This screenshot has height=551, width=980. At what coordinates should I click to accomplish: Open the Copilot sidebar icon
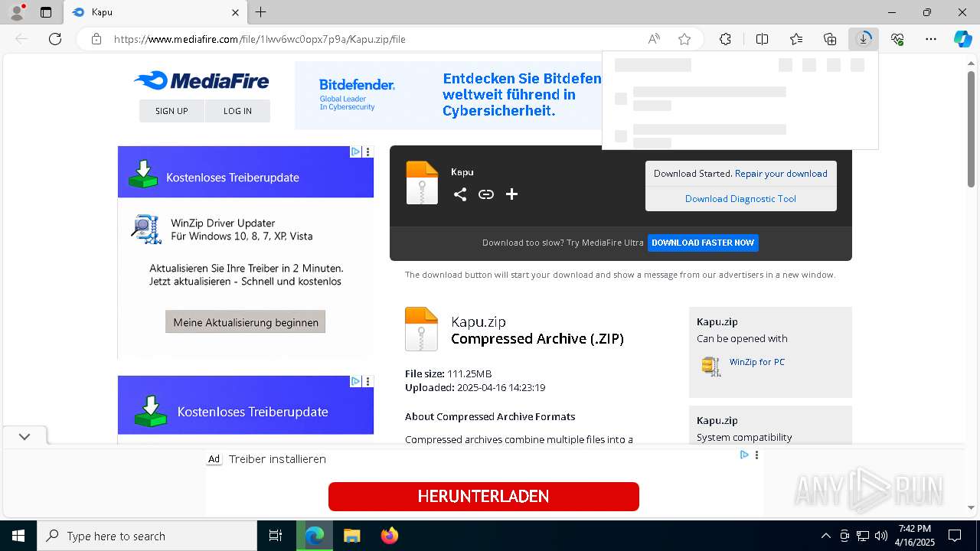pyautogui.click(x=963, y=39)
